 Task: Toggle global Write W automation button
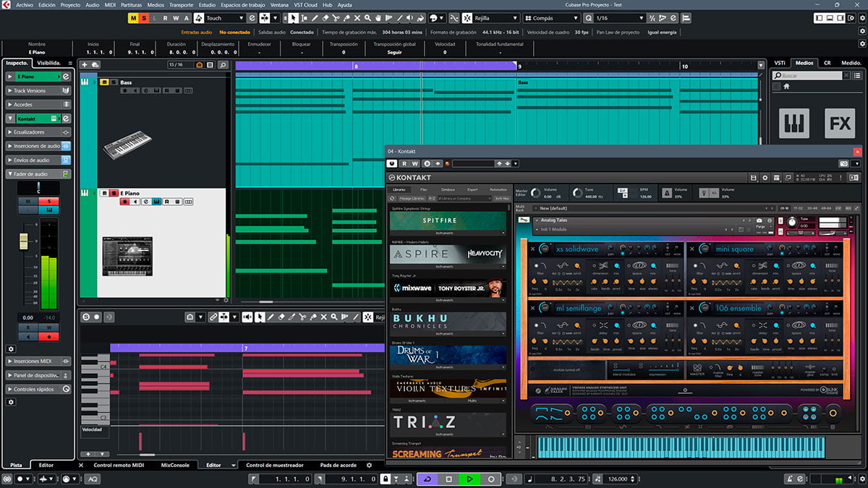(176, 18)
